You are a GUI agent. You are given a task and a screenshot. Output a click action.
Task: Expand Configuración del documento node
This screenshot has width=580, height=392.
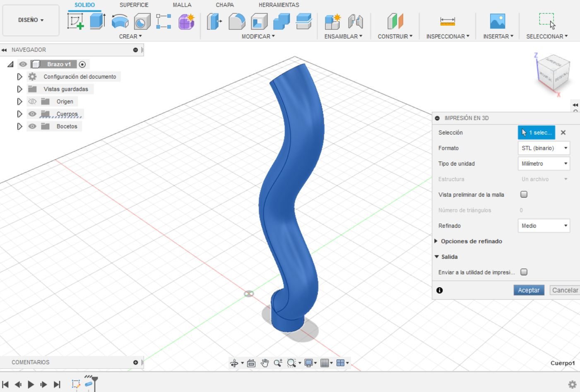point(19,77)
